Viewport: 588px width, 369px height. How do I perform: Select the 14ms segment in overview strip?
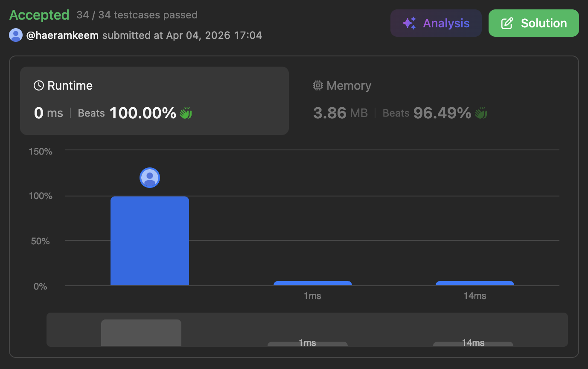pyautogui.click(x=473, y=343)
